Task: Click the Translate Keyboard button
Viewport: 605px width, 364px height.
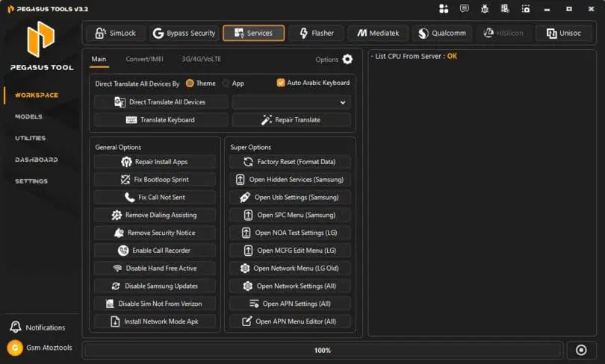Action: (161, 120)
